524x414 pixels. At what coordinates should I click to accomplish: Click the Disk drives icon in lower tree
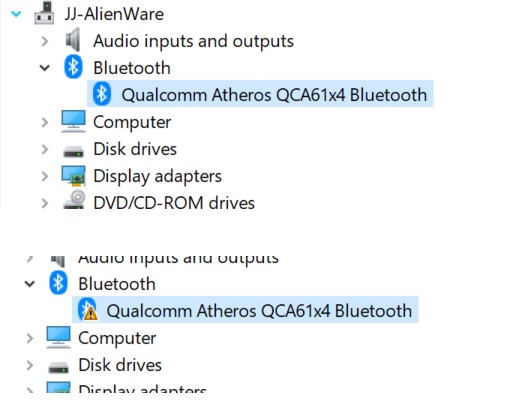tap(58, 367)
